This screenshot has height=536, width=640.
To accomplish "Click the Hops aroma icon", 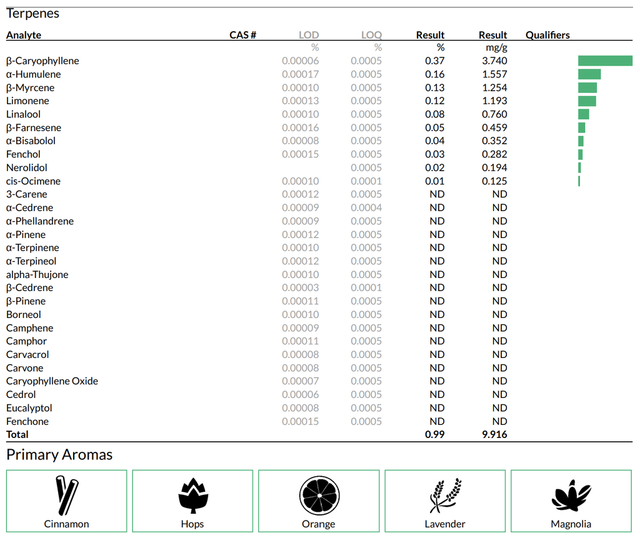I will 193,496.
